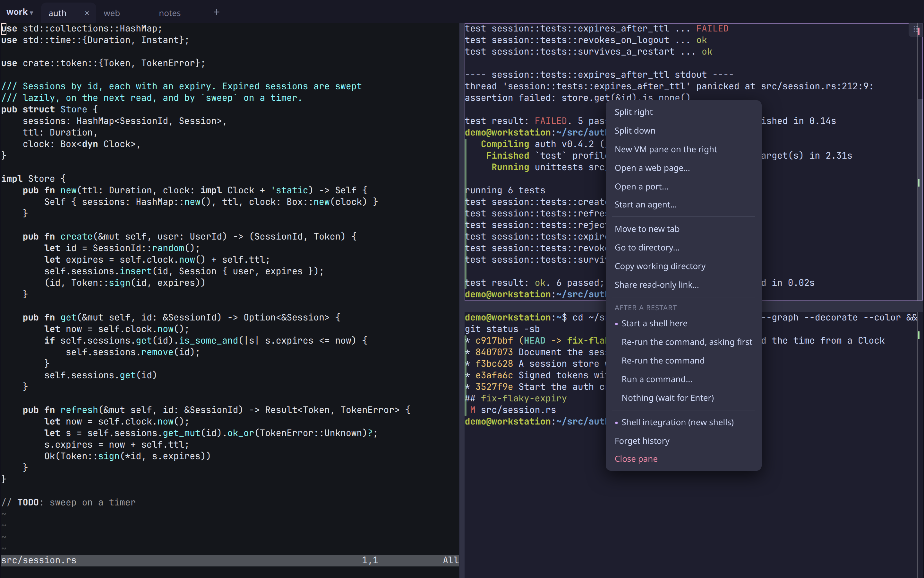Choose Split right from the menu
This screenshot has width=924, height=578.
pyautogui.click(x=683, y=112)
